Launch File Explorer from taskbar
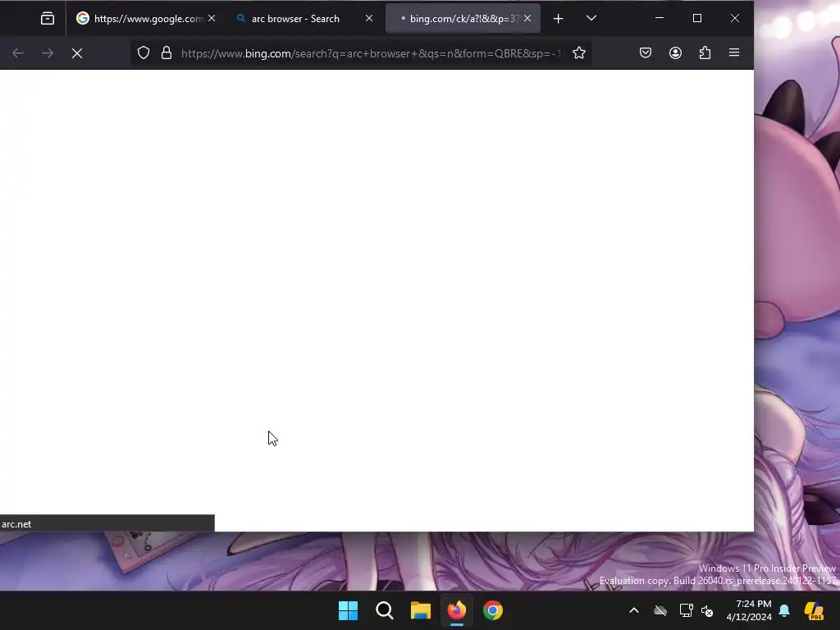This screenshot has height=630, width=840. 421,610
